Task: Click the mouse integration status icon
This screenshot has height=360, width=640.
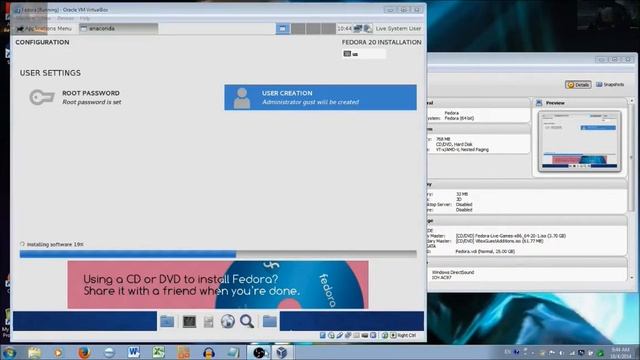Action: (384, 336)
